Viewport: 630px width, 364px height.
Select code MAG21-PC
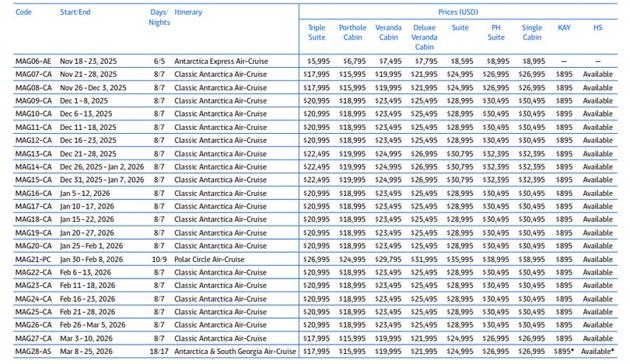(x=33, y=260)
